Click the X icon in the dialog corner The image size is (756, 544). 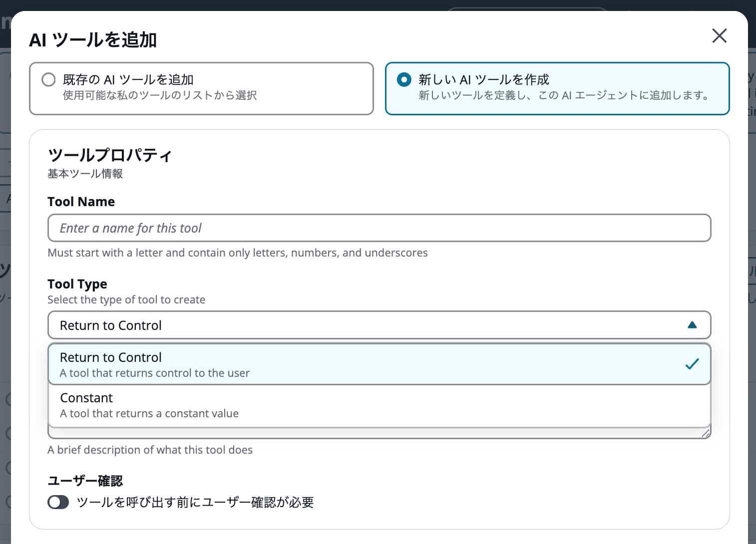click(x=719, y=35)
